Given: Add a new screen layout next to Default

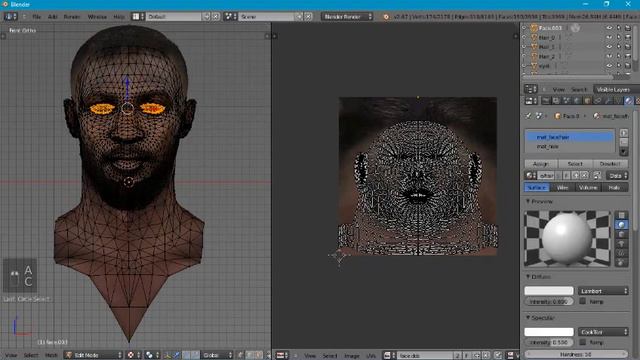Looking at the screenshot, I should tap(207, 16).
